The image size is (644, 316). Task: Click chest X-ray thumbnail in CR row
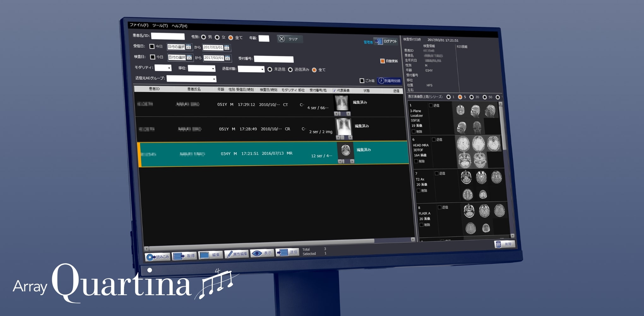(x=343, y=127)
